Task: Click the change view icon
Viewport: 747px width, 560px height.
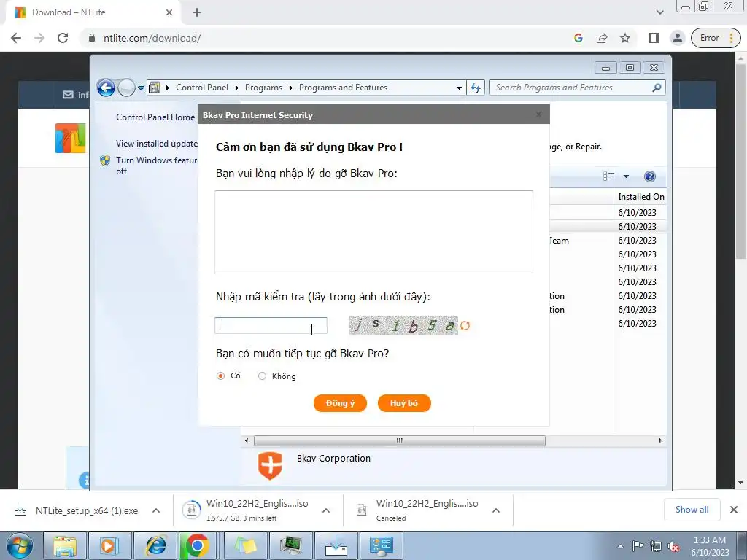Action: coord(609,176)
